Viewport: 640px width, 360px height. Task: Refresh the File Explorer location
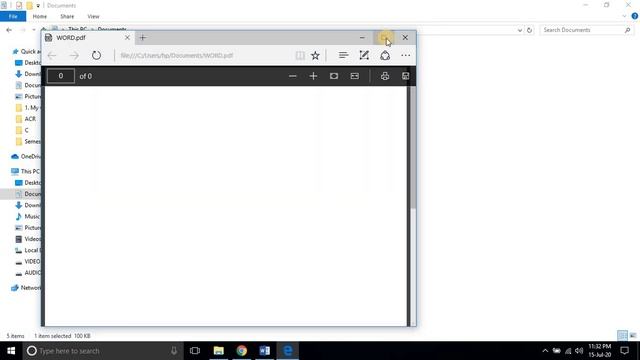529,30
